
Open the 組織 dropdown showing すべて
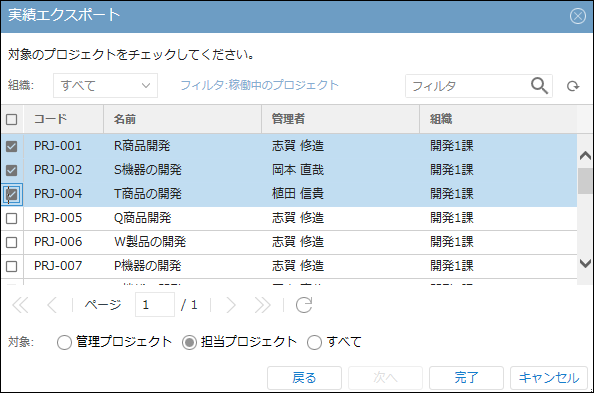pyautogui.click(x=105, y=86)
